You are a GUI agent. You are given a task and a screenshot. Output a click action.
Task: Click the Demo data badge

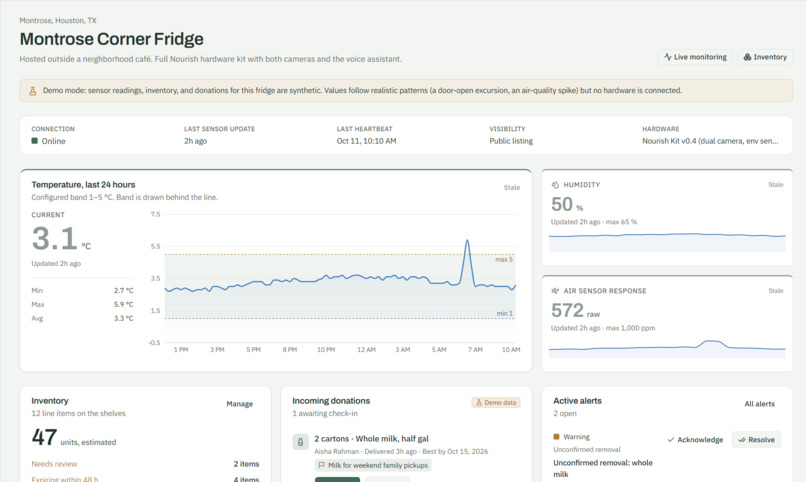tap(496, 403)
